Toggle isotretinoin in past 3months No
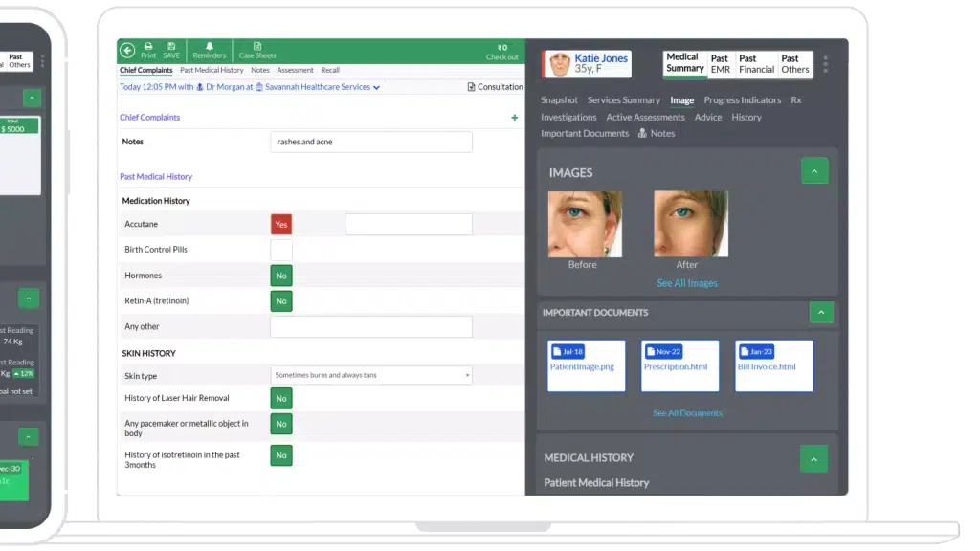 (281, 455)
